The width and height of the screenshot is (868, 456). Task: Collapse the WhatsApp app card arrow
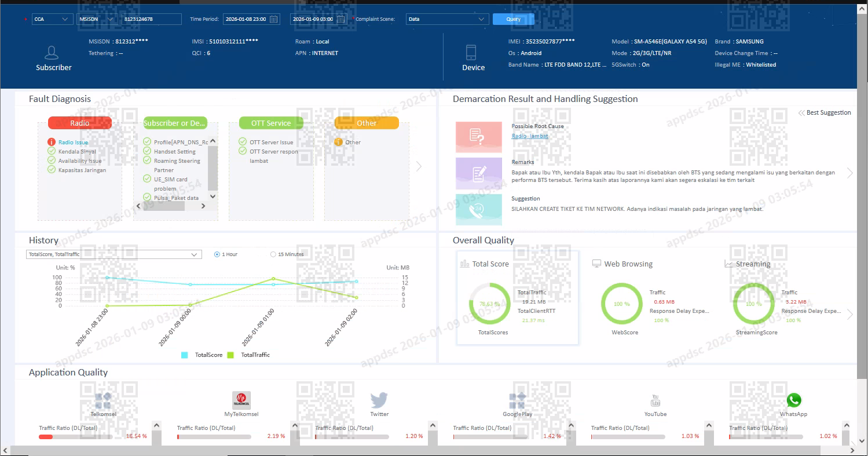(847, 426)
